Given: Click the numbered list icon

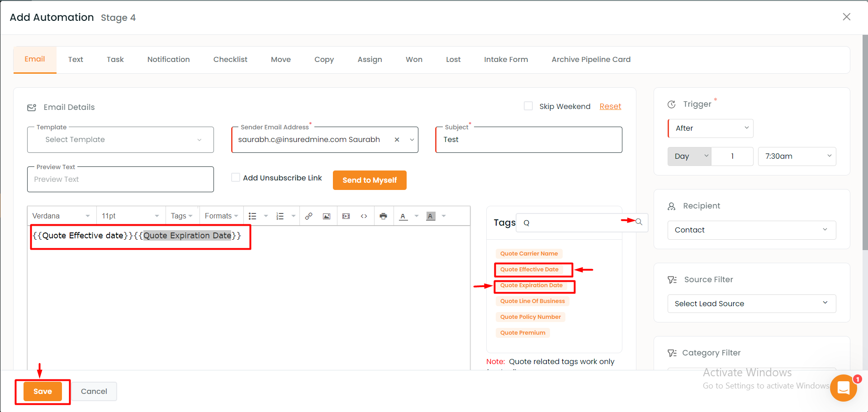Looking at the screenshot, I should pyautogui.click(x=280, y=216).
